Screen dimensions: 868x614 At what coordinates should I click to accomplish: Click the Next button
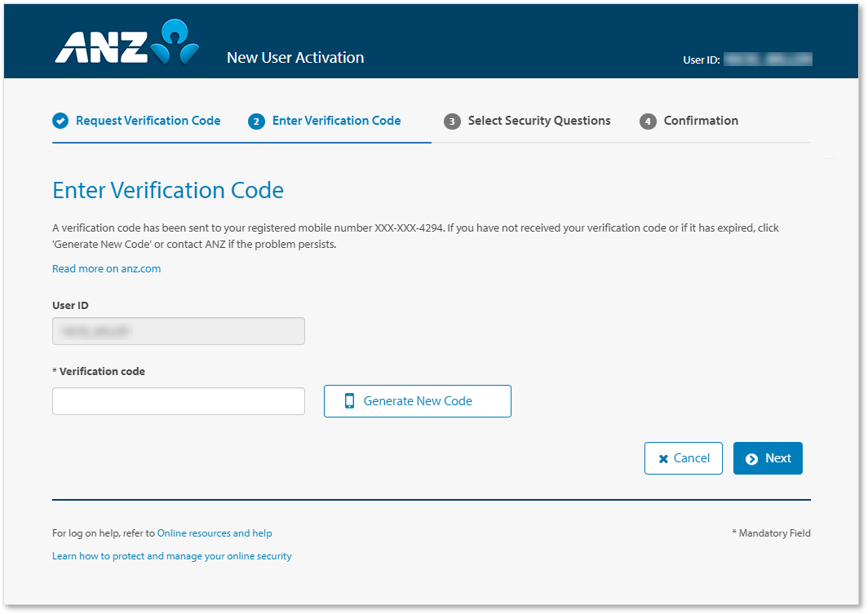(768, 457)
